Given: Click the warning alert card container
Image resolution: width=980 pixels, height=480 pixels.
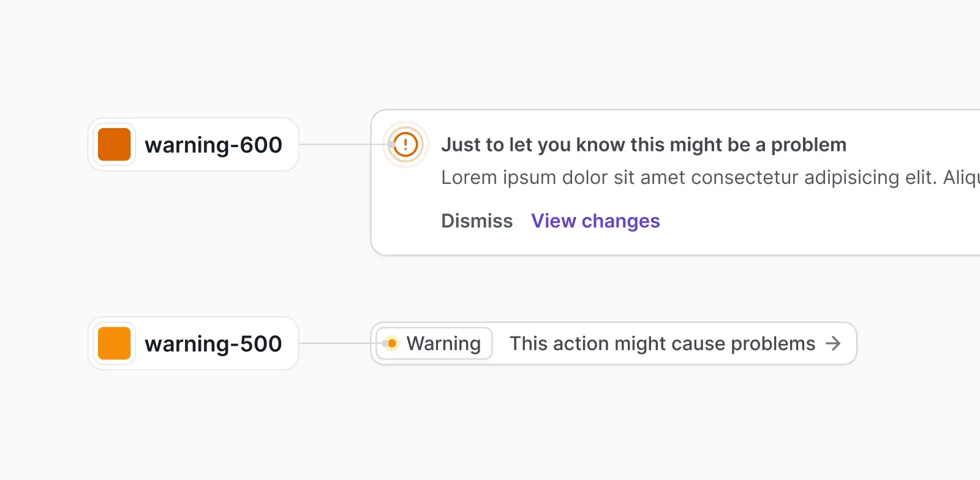Looking at the screenshot, I should (x=676, y=183).
